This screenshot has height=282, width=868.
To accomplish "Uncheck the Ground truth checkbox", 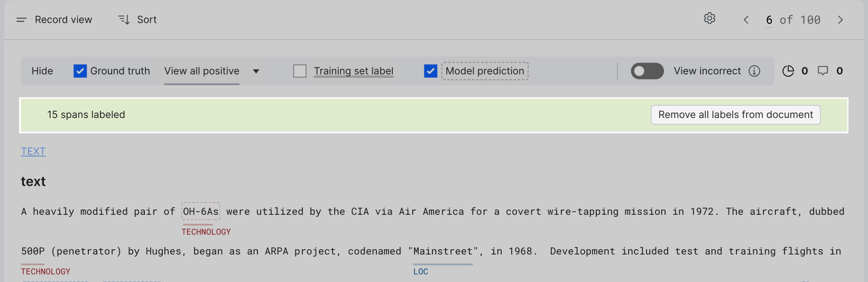I will tap(80, 71).
